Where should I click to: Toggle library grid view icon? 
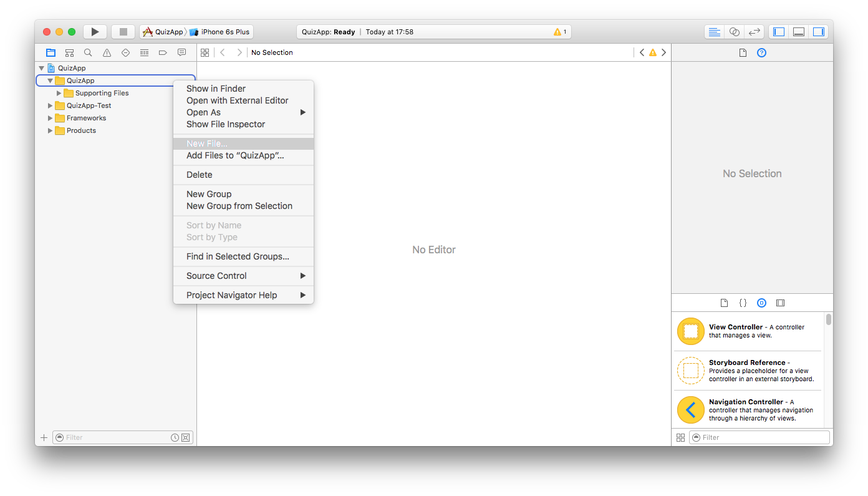680,437
